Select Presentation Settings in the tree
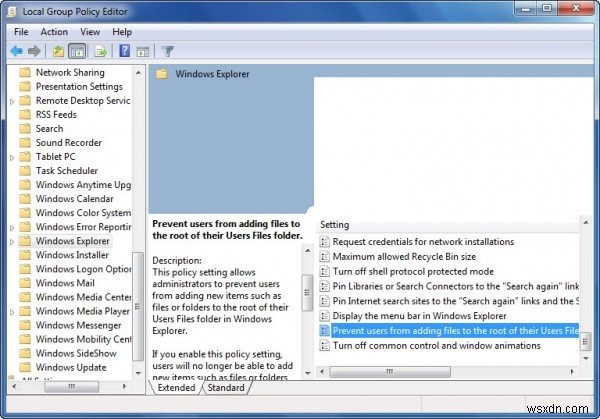 click(79, 86)
